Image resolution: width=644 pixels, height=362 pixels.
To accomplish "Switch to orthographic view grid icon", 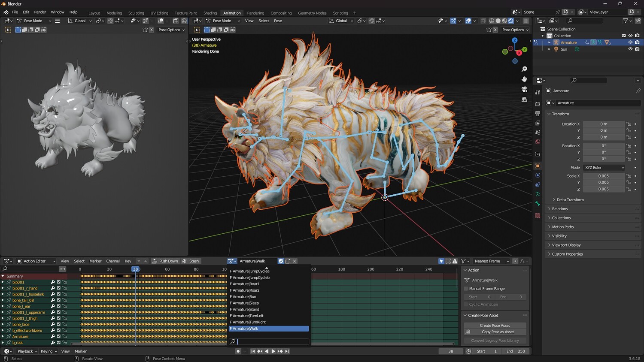I will [x=524, y=100].
